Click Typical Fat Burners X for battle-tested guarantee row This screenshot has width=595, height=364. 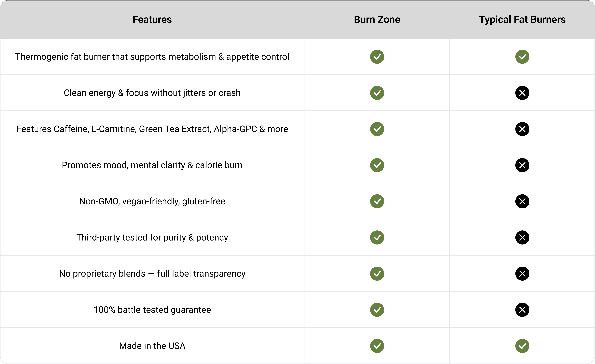coord(522,310)
